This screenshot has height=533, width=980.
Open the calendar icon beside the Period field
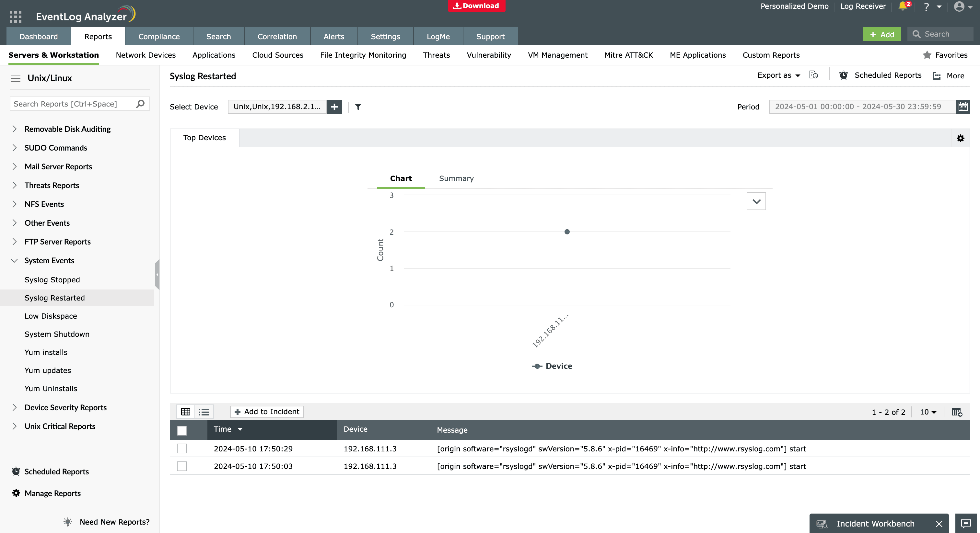pos(963,107)
